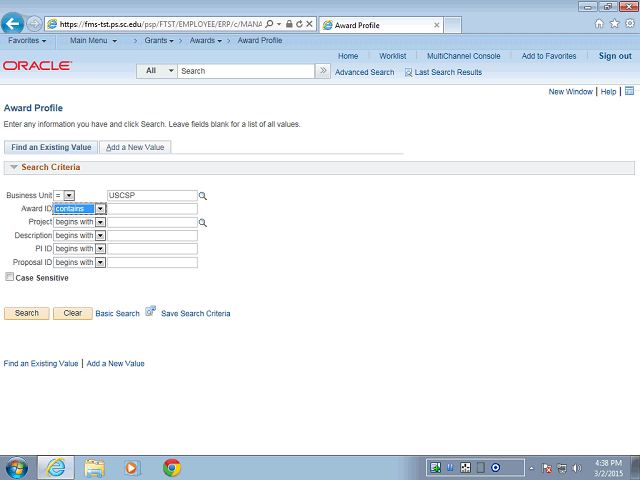This screenshot has height=480, width=640.
Task: Click the Save Search Criteria icon
Action: 151,311
